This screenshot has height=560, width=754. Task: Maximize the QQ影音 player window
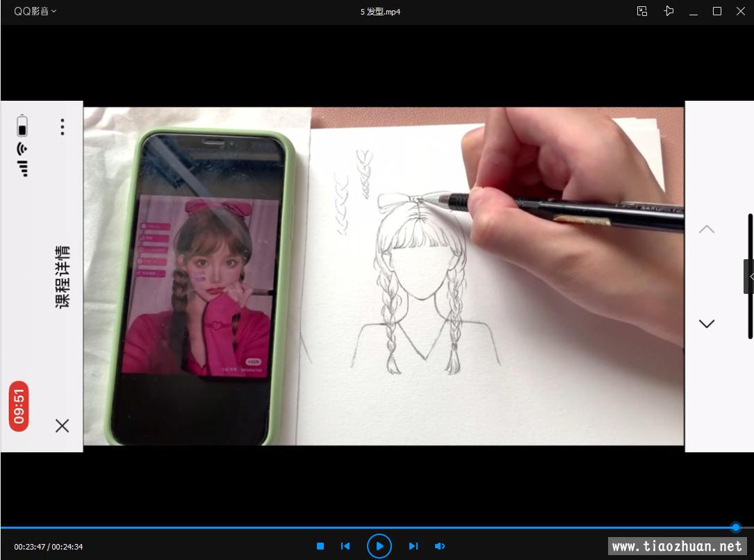(x=717, y=11)
